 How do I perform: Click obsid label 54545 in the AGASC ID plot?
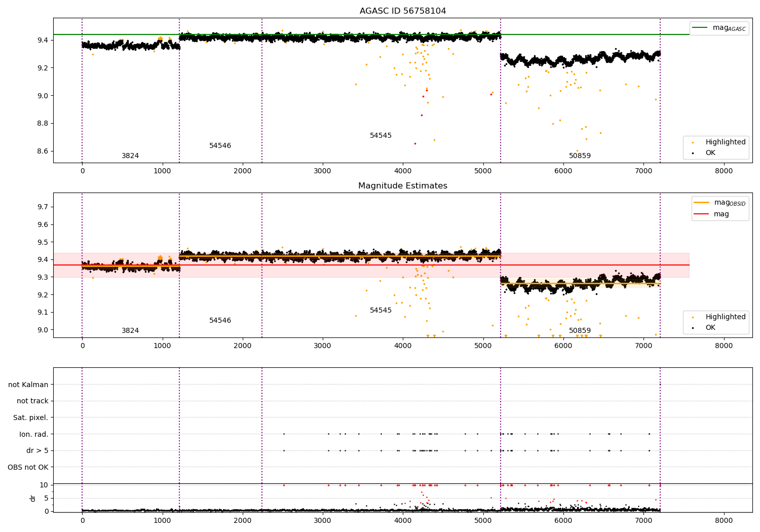click(381, 136)
